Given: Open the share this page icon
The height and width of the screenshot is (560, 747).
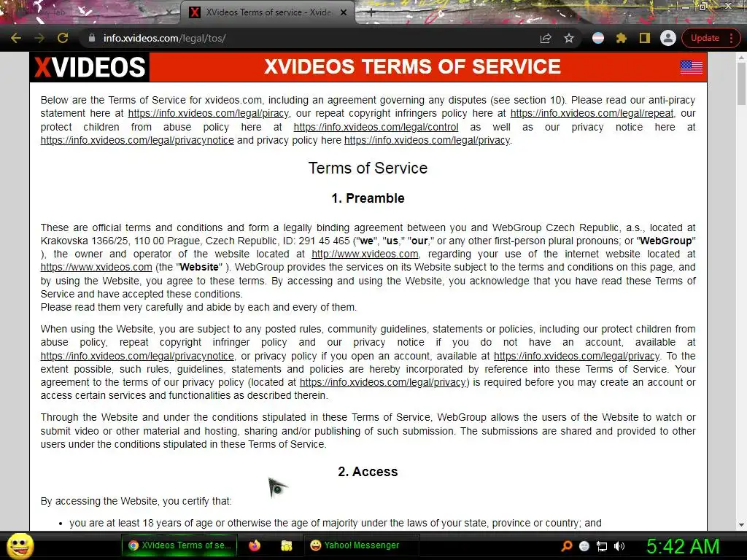Looking at the screenshot, I should (x=546, y=38).
